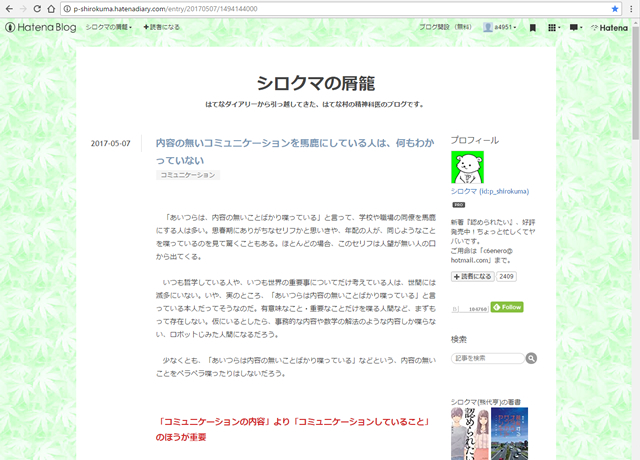This screenshot has width=640, height=460.
Task: Click the search magnifier button in the sidebar
Action: point(531,358)
